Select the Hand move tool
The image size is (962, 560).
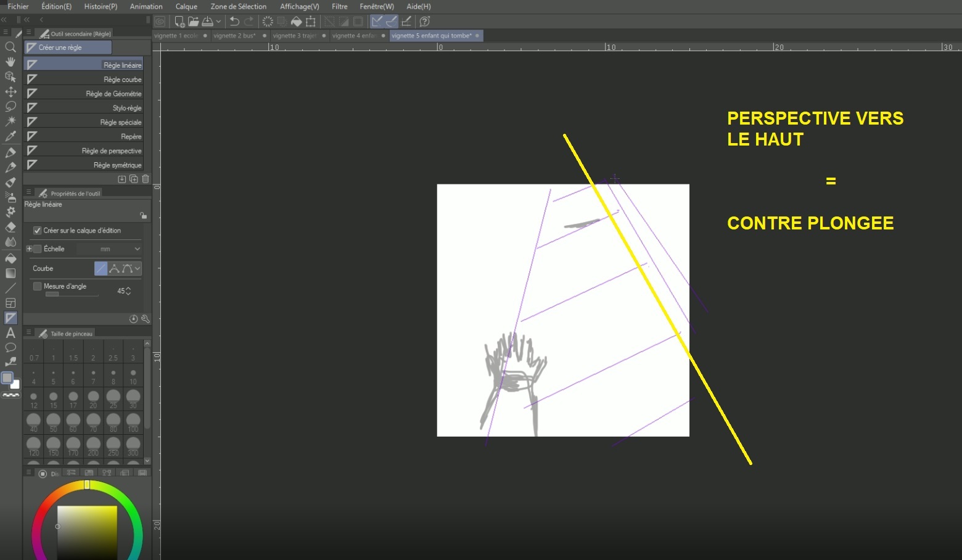pyautogui.click(x=10, y=62)
